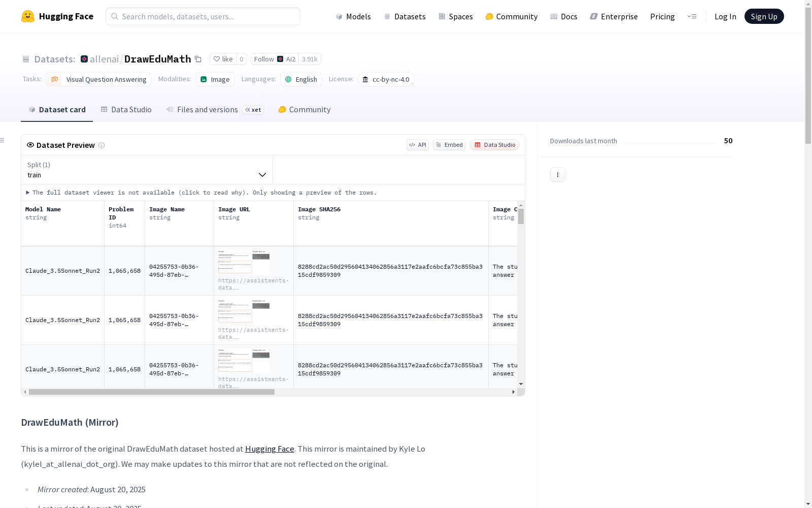This screenshot has width=812, height=508.
Task: Click the cc-by-nc-4.0 license tag
Action: (x=386, y=79)
